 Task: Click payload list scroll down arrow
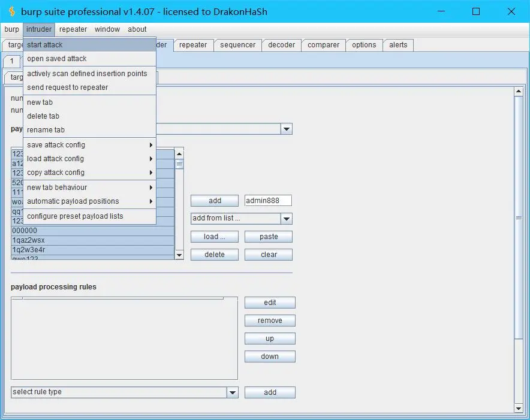tap(179, 255)
